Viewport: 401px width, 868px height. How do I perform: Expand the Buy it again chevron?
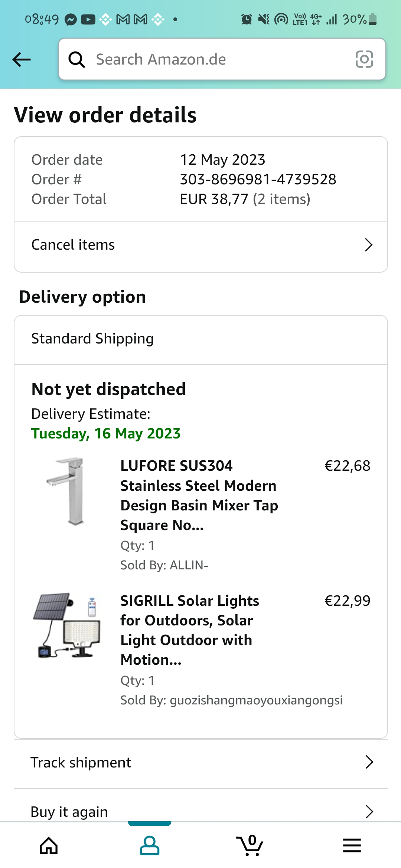[369, 812]
